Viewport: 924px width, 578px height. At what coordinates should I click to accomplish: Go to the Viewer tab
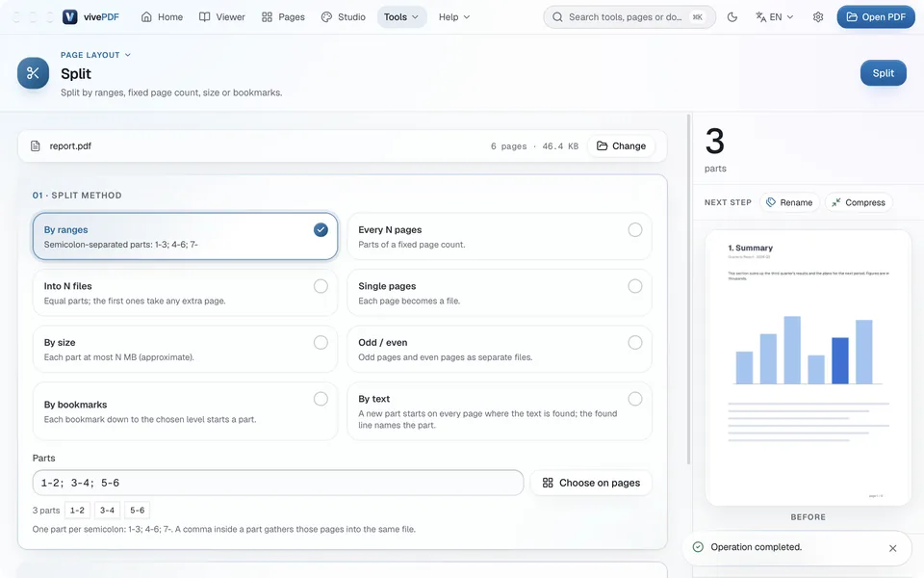(x=222, y=17)
